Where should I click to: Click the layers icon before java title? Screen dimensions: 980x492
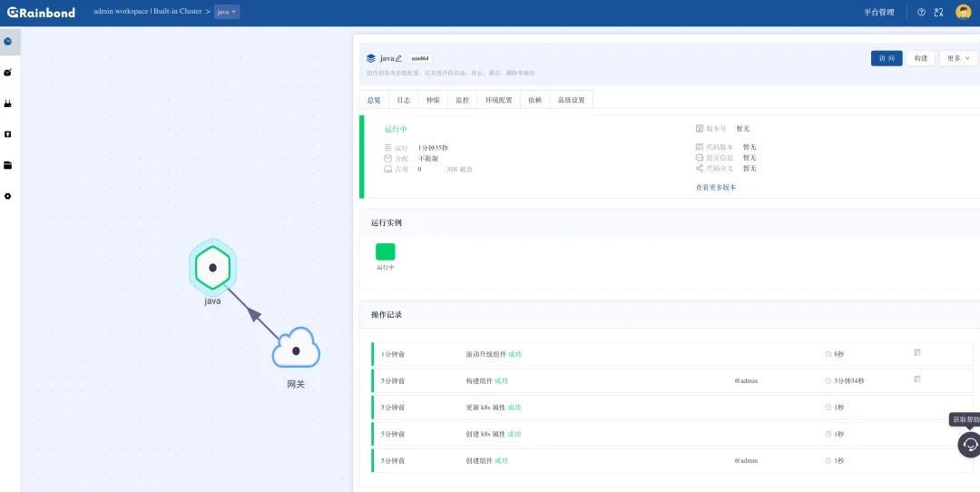coord(371,58)
